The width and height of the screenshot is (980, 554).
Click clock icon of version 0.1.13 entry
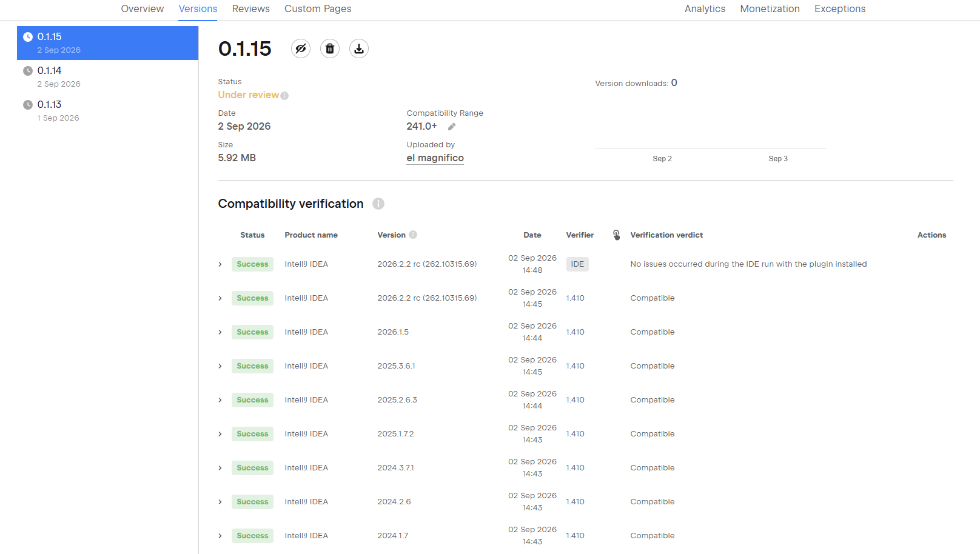click(x=28, y=105)
